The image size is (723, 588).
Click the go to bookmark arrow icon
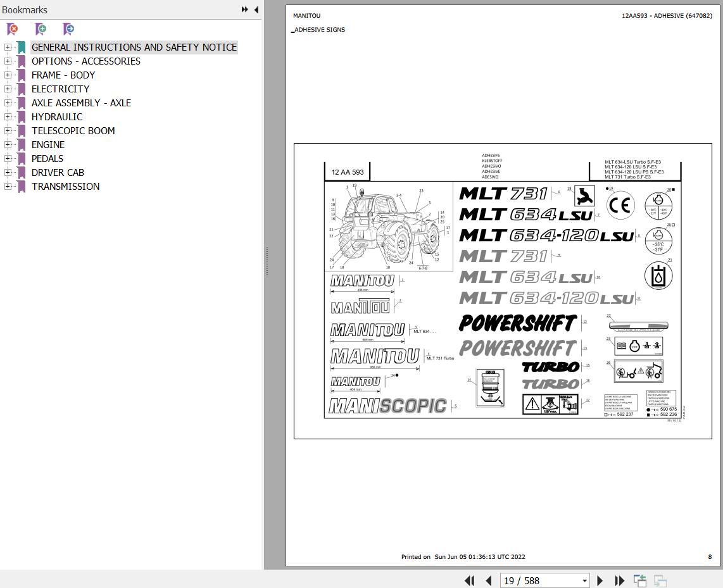[x=68, y=29]
